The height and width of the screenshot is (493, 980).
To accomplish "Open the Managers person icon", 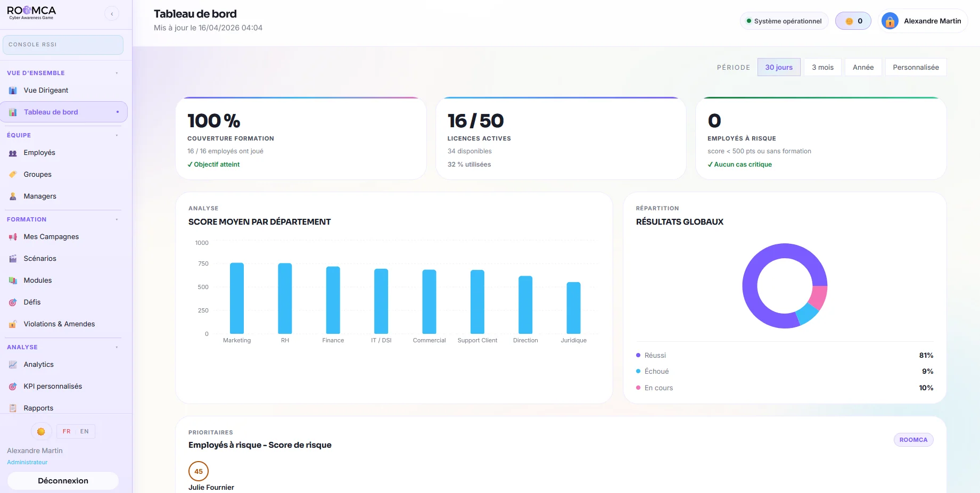I will pyautogui.click(x=13, y=196).
